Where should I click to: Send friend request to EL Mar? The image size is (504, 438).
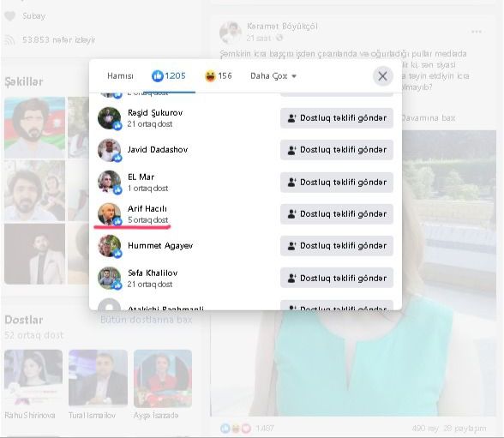tap(337, 183)
